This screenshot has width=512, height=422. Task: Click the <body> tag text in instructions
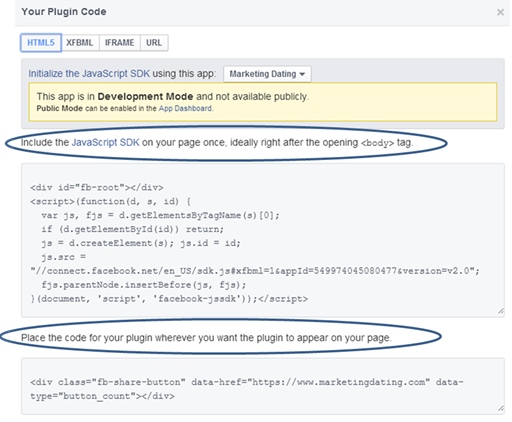[377, 143]
